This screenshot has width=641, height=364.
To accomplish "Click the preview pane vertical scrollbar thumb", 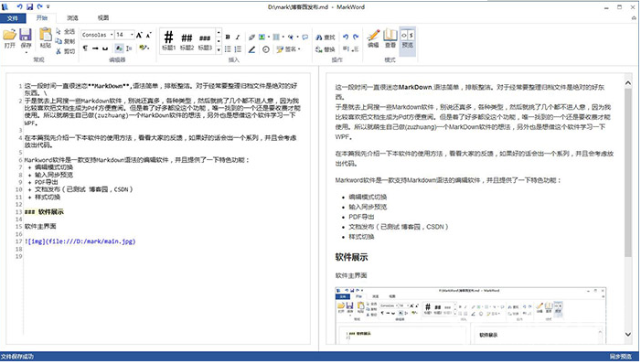I will [628, 173].
